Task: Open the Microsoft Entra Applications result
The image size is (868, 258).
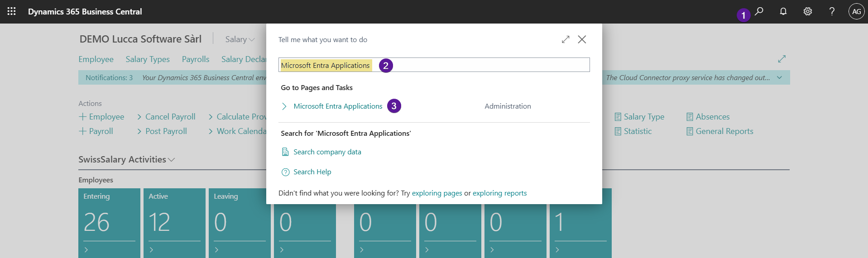Action: [x=338, y=106]
